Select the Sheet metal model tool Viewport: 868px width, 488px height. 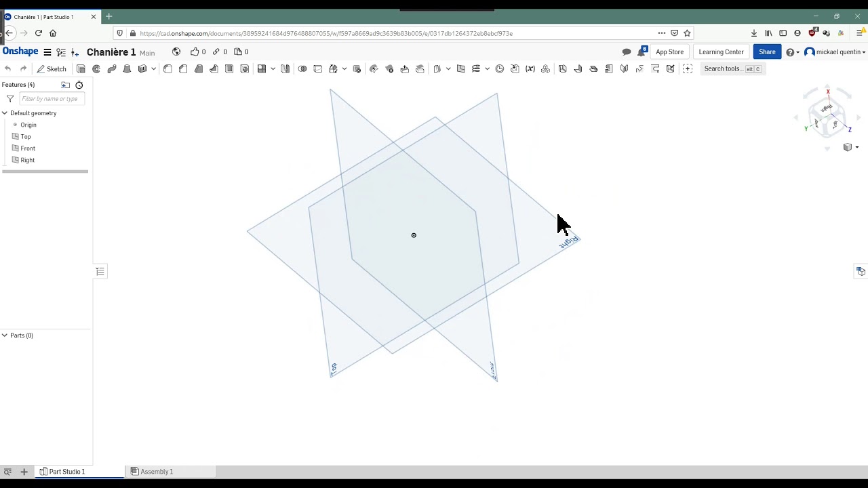[563, 68]
